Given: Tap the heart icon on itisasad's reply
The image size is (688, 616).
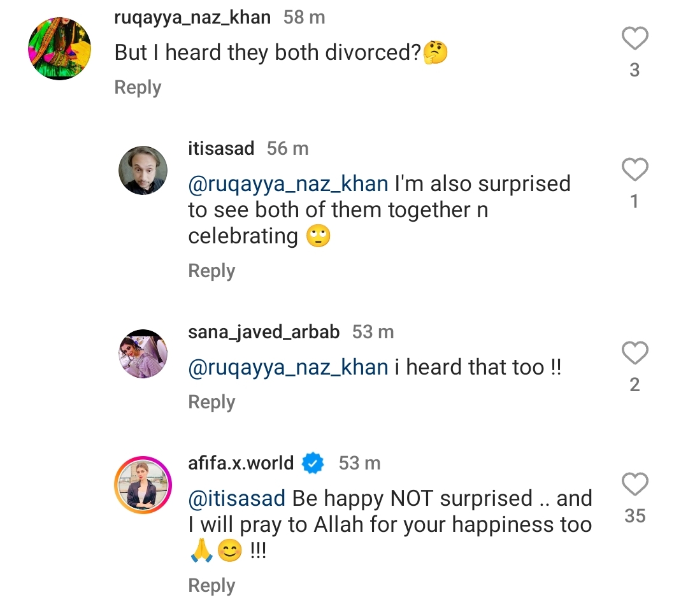Looking at the screenshot, I should [x=634, y=171].
